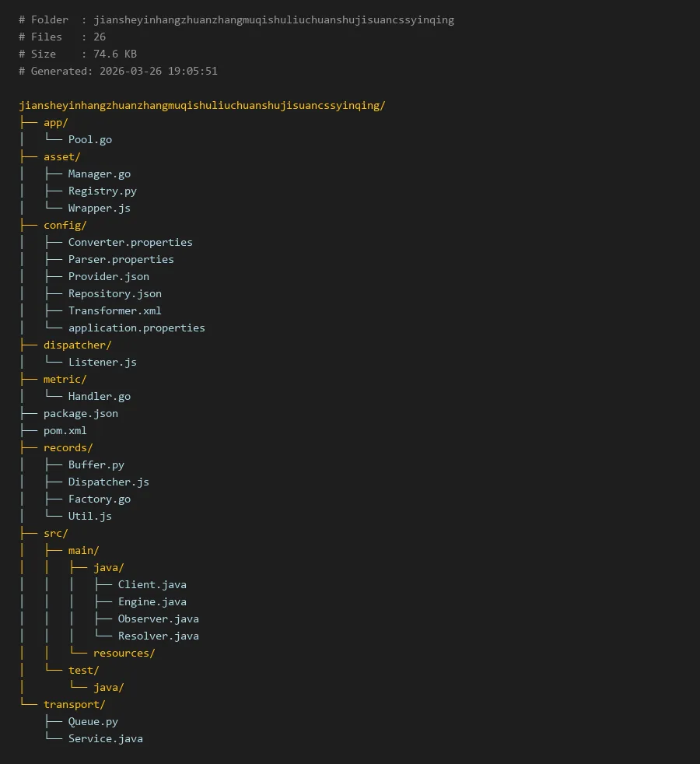
Task: Click the resources/ folder
Action: (x=124, y=653)
